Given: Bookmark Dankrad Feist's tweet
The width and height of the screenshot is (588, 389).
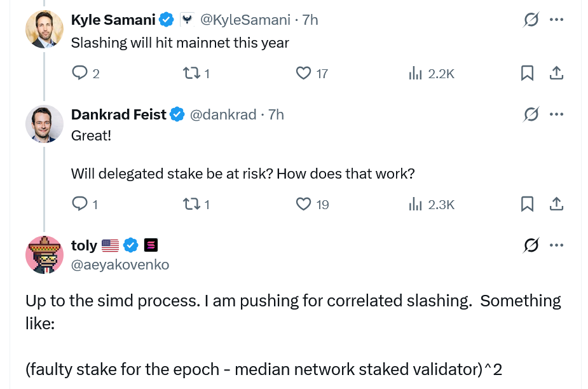Looking at the screenshot, I should (x=527, y=204).
